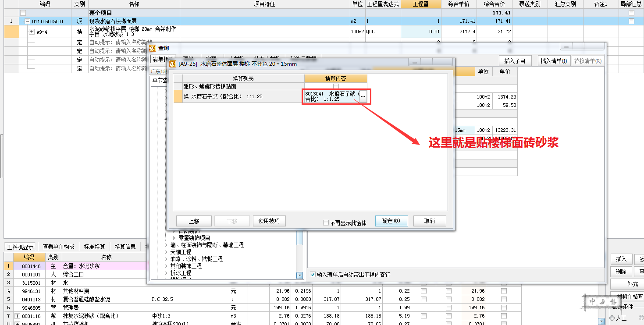644x325 pixels.
Task: Select the 清单指引 tab in 查询 window
Action: (162, 59)
